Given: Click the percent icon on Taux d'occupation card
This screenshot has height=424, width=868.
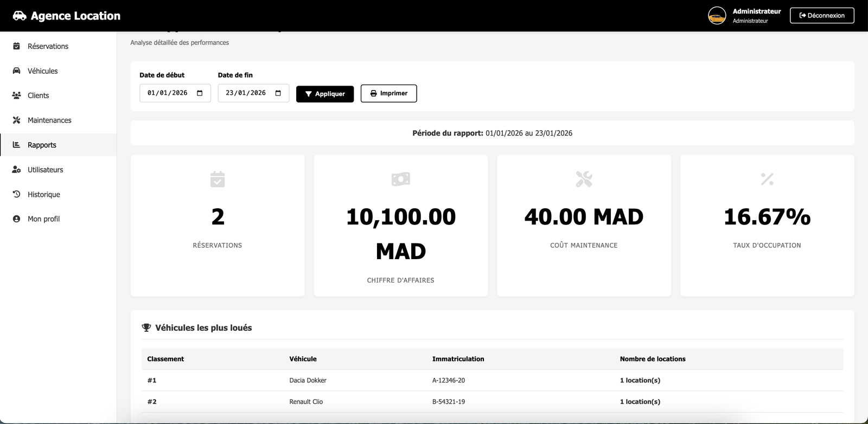Looking at the screenshot, I should 767,179.
